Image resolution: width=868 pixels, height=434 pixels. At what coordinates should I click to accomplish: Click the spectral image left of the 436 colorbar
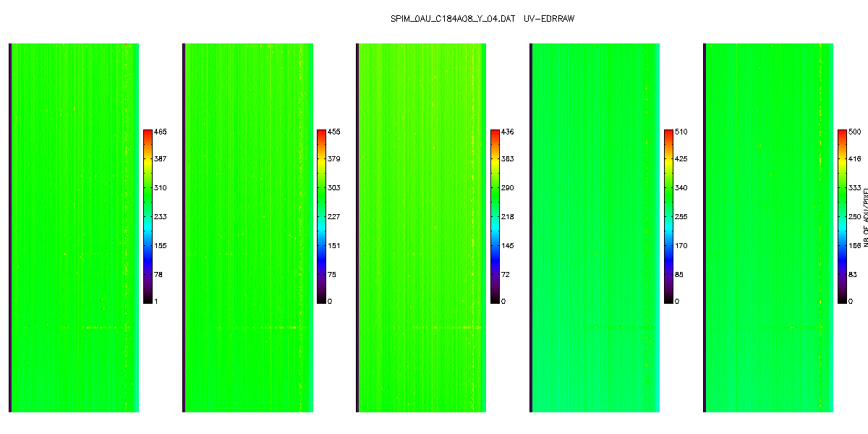pyautogui.click(x=421, y=228)
